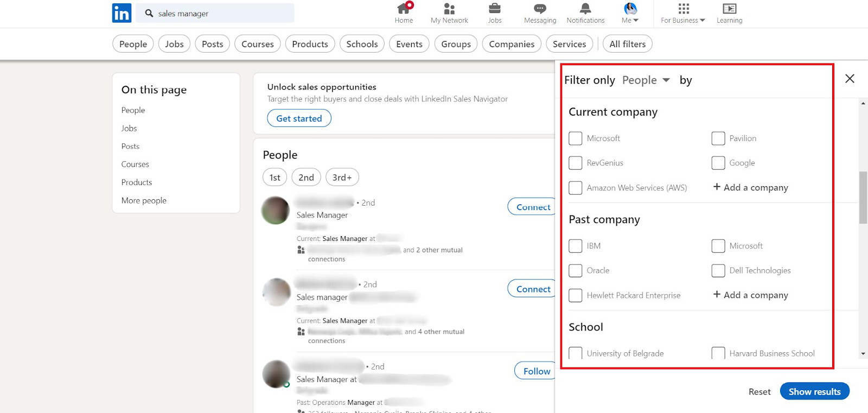Image resolution: width=868 pixels, height=413 pixels.
Task: Open the first result's profile photo
Action: pyautogui.click(x=276, y=210)
